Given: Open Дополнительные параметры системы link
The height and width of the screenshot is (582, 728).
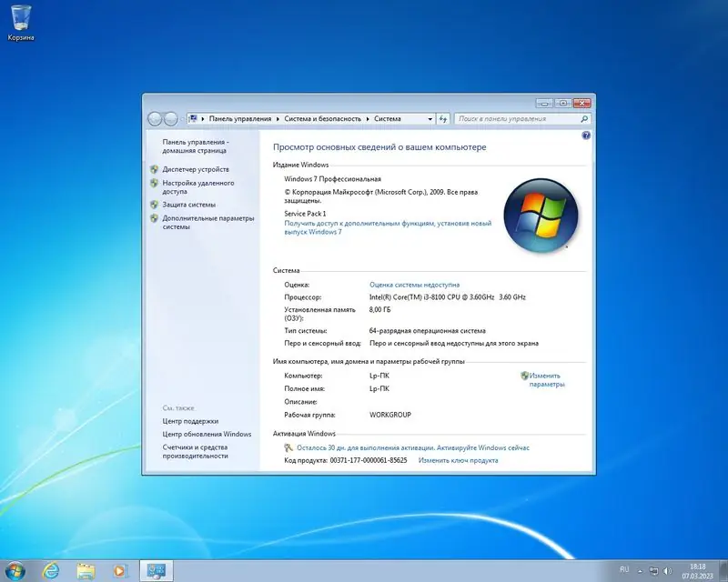Looking at the screenshot, I should (x=208, y=222).
